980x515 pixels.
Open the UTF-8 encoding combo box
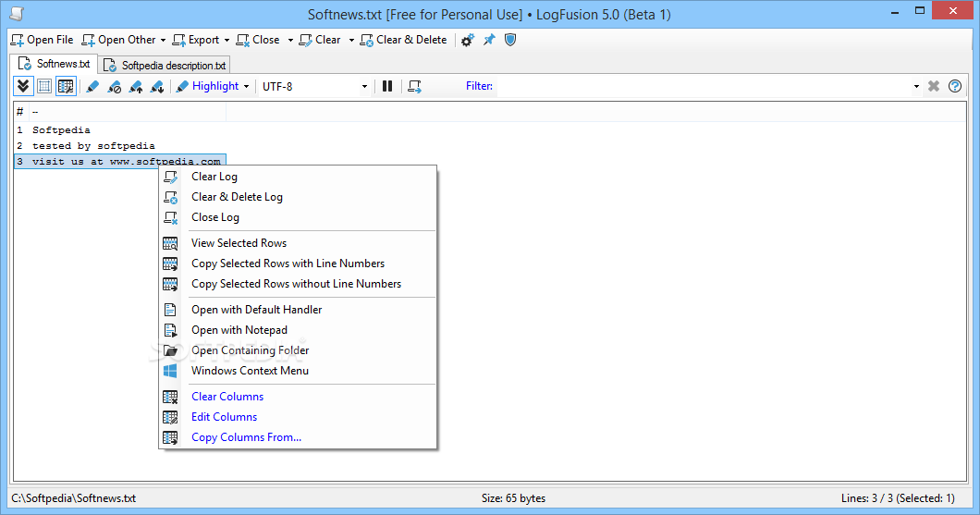314,86
